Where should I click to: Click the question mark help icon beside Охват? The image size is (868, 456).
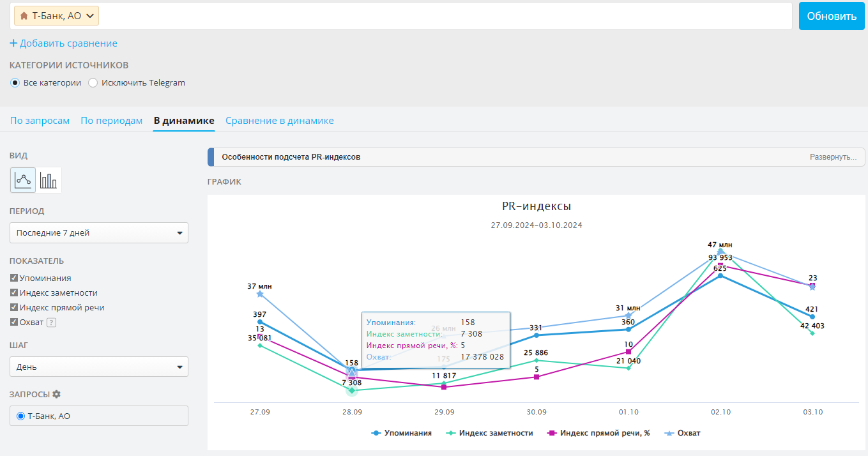pos(52,323)
